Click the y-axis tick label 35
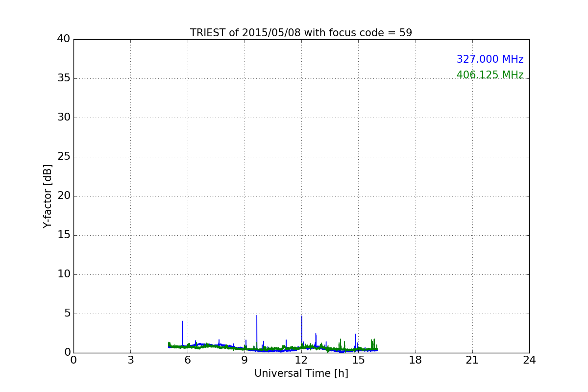Viewport: 588px width, 392px height. [x=64, y=78]
